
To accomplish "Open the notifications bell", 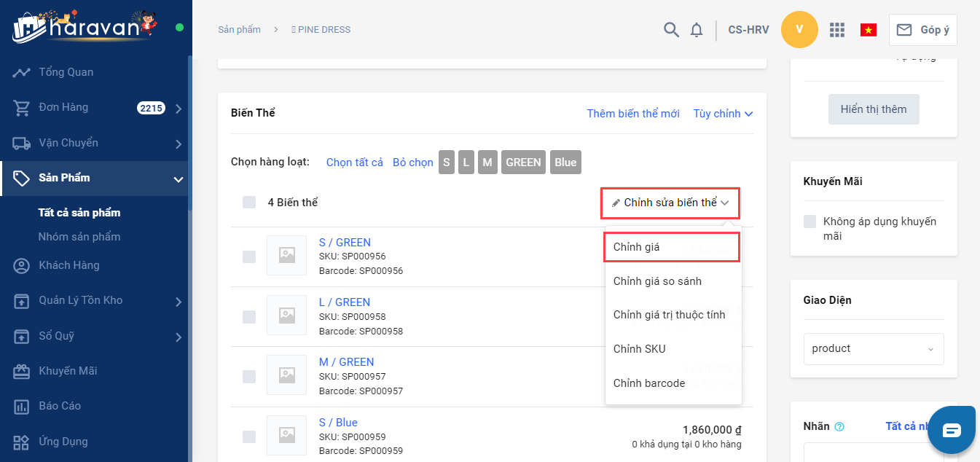I will point(697,30).
